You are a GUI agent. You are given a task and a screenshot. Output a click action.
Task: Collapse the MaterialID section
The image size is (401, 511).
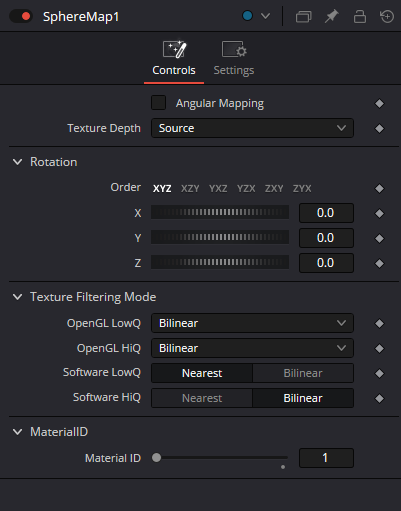pyautogui.click(x=17, y=432)
